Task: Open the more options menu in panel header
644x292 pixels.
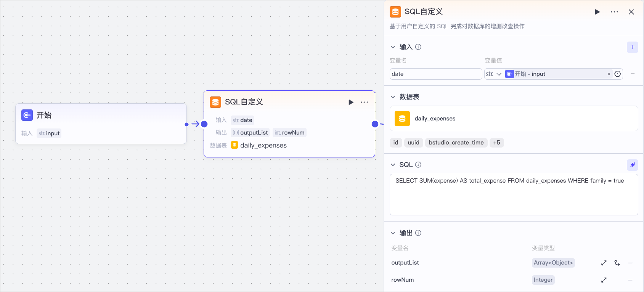Action: click(x=614, y=12)
